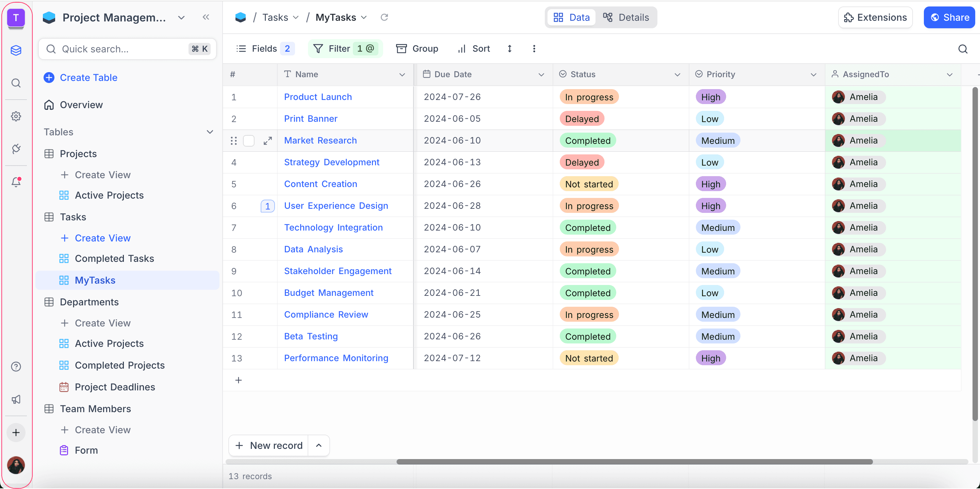
Task: Tick the Market Research row checkbox
Action: [248, 141]
